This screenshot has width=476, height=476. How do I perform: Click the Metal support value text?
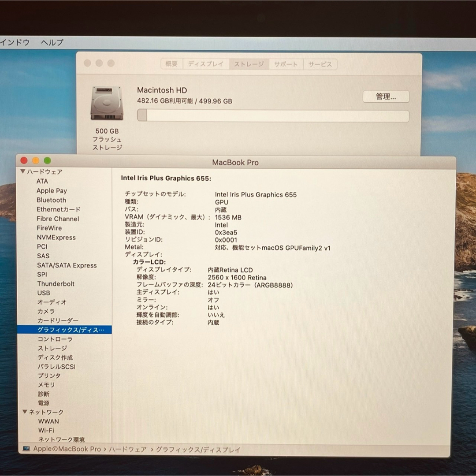click(273, 248)
